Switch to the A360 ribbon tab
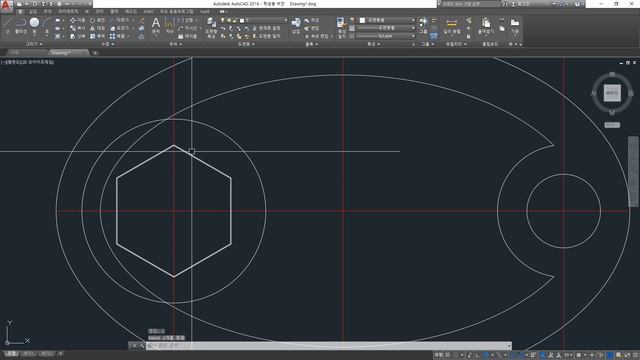The height and width of the screenshot is (360, 640). click(x=149, y=11)
